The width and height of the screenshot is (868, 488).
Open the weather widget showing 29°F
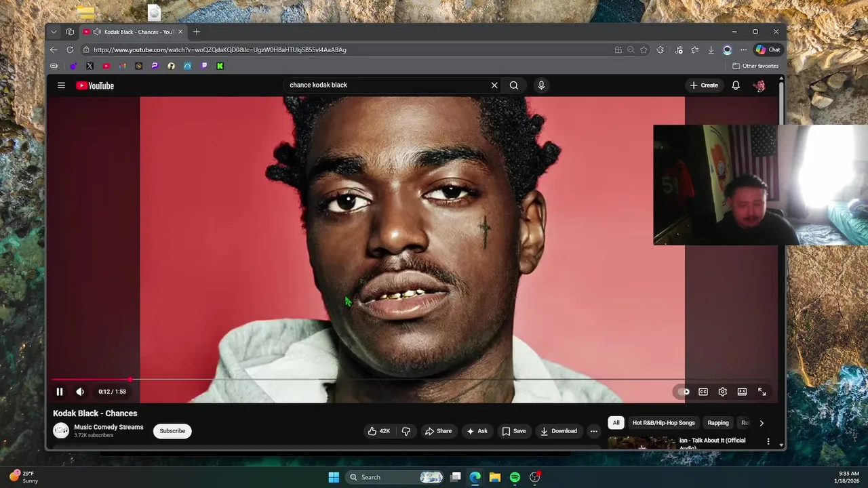(24, 477)
